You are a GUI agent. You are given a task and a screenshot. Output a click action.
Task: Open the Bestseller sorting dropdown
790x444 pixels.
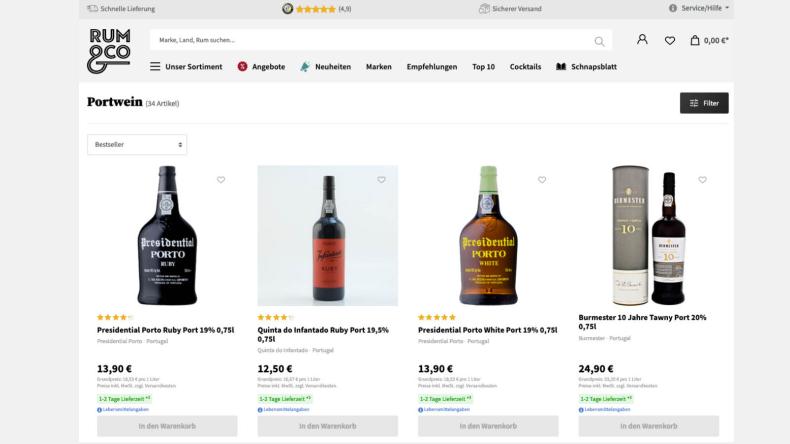[137, 145]
